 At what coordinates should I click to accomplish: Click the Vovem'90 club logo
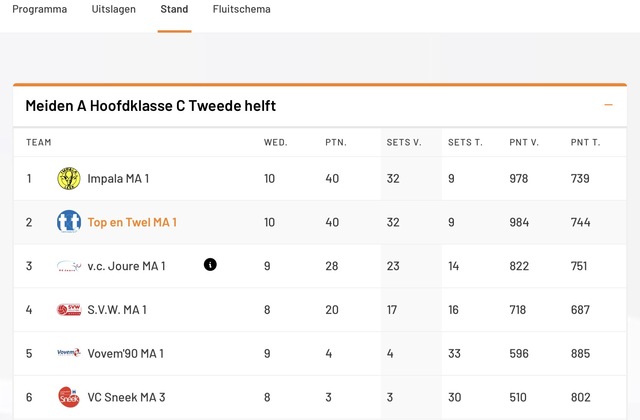(x=68, y=353)
